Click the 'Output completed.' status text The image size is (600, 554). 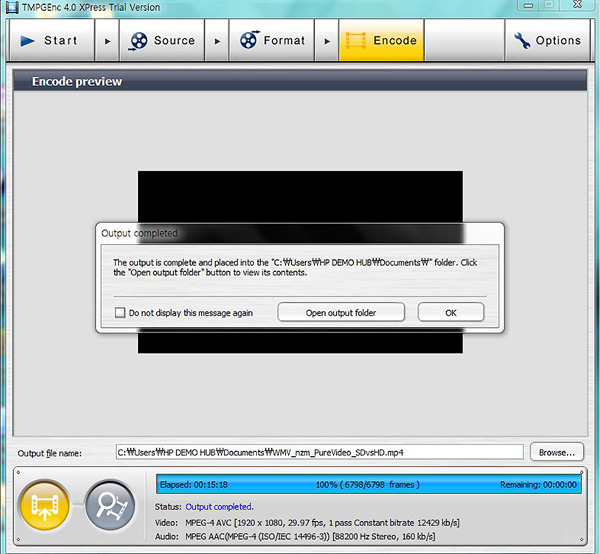(219, 507)
